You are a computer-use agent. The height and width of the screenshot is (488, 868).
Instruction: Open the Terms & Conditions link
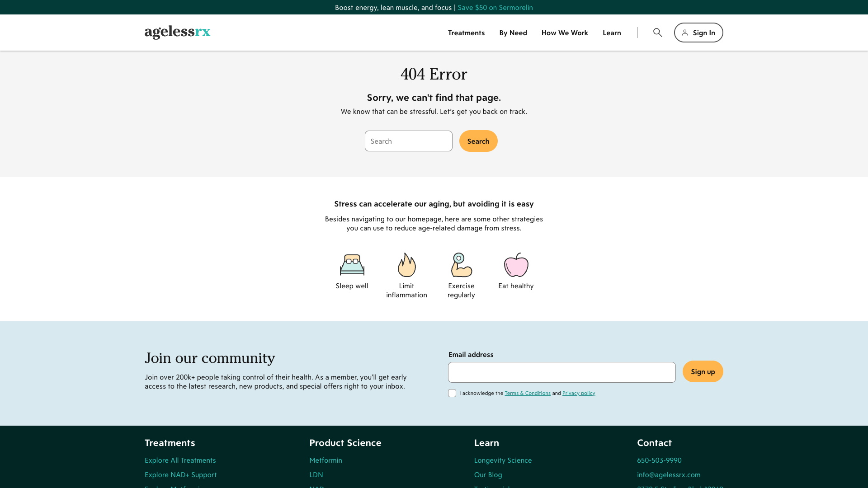coord(527,393)
